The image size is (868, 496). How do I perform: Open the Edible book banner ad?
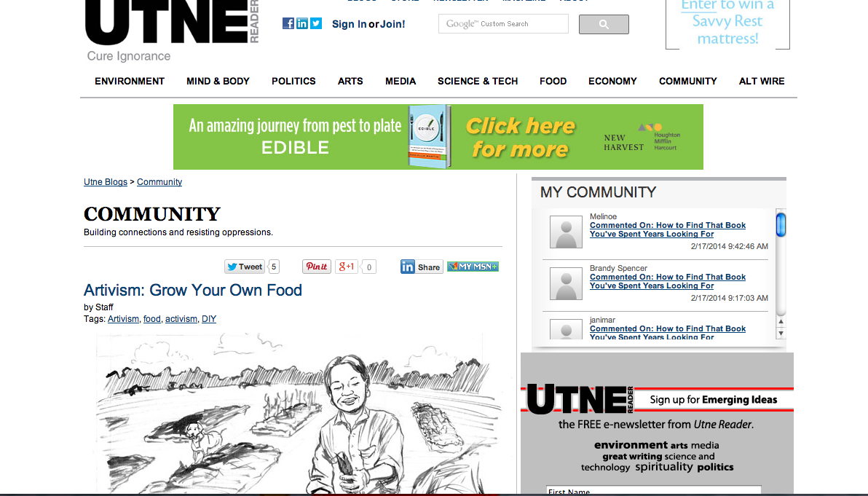tap(438, 137)
